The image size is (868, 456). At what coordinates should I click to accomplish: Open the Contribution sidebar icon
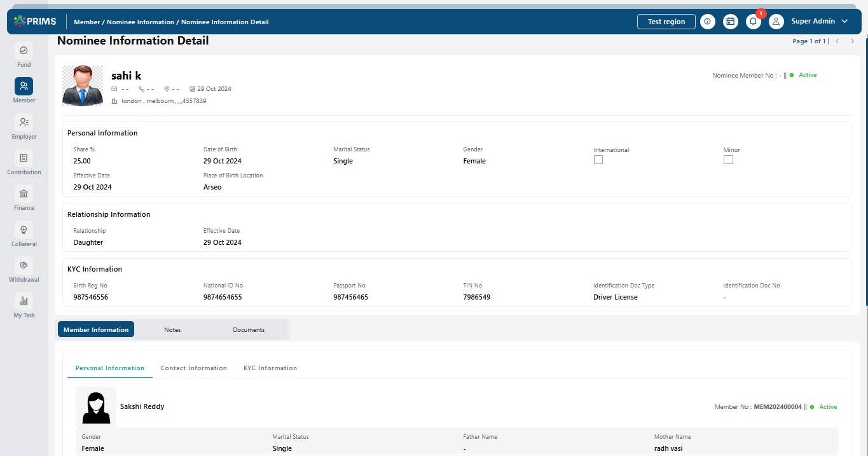click(24, 158)
